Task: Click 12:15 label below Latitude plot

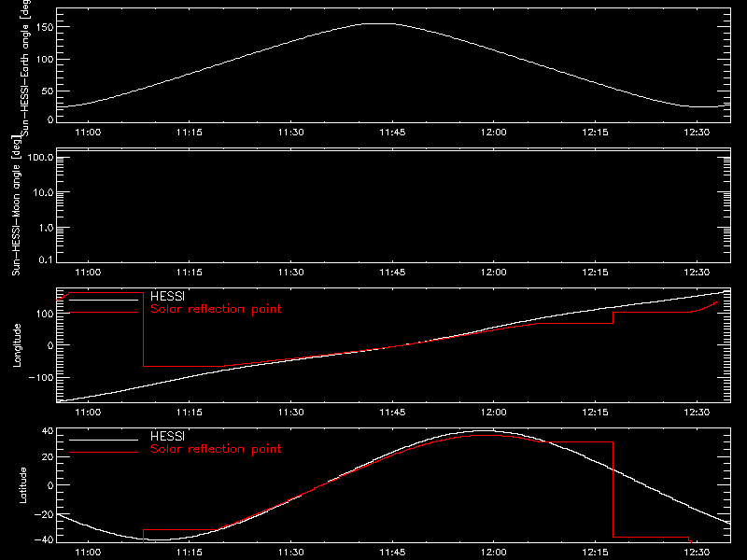Action: pyautogui.click(x=595, y=553)
